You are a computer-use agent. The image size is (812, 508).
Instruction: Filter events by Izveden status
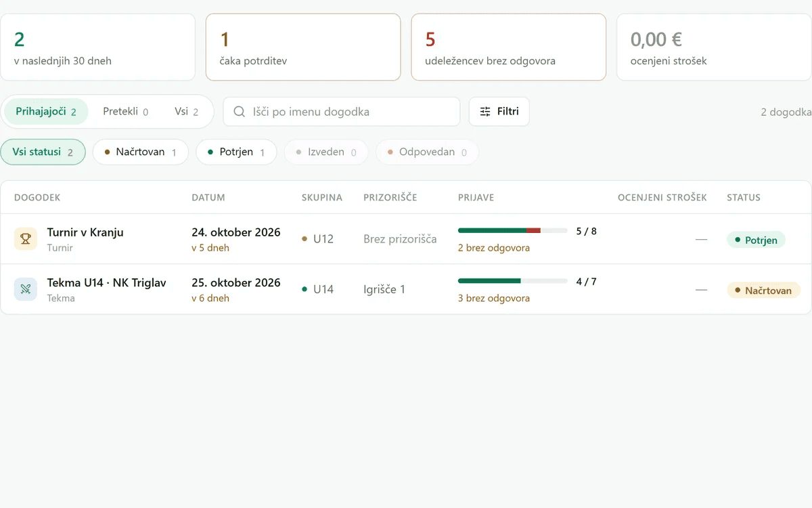326,152
